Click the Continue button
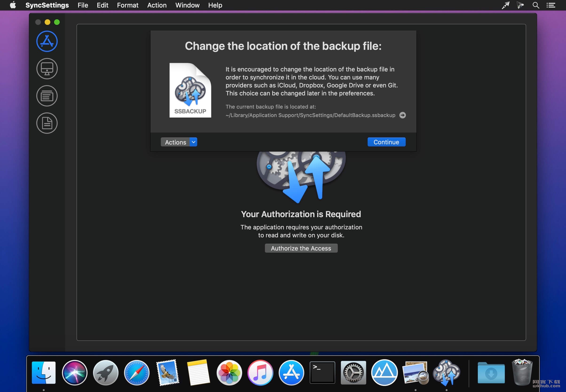 386,142
